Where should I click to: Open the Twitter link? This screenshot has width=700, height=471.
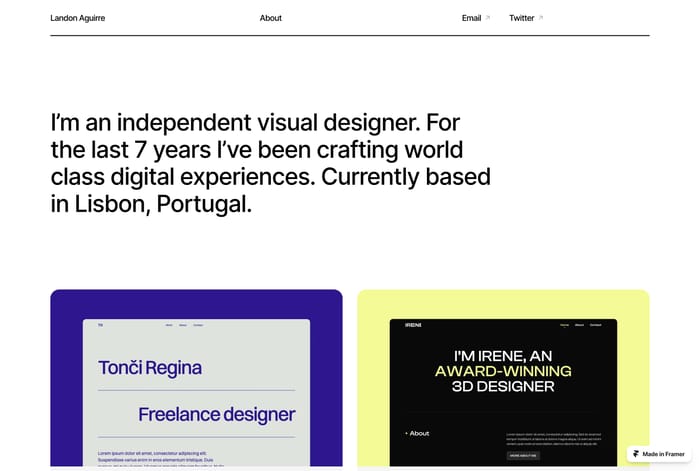tap(521, 18)
